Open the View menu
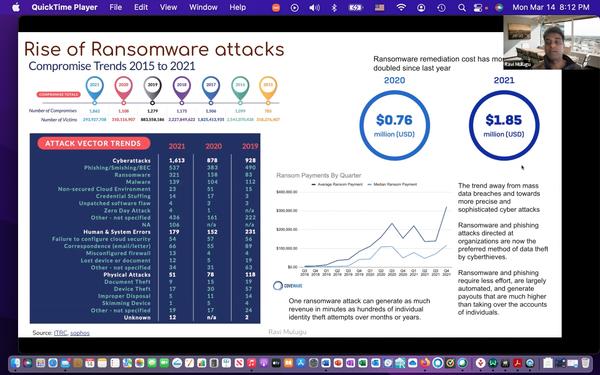 168,7
